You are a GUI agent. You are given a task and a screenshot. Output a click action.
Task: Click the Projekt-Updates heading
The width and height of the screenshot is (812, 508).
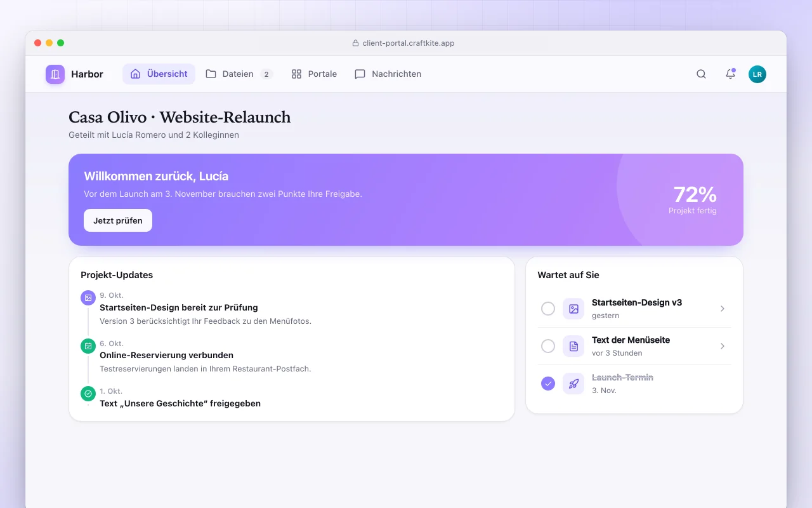pos(117,275)
